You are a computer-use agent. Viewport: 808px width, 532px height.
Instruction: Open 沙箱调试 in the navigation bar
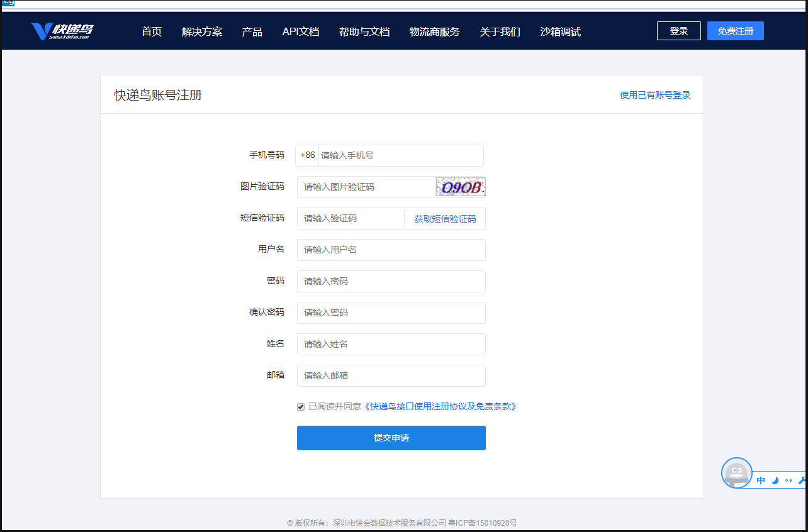point(561,31)
